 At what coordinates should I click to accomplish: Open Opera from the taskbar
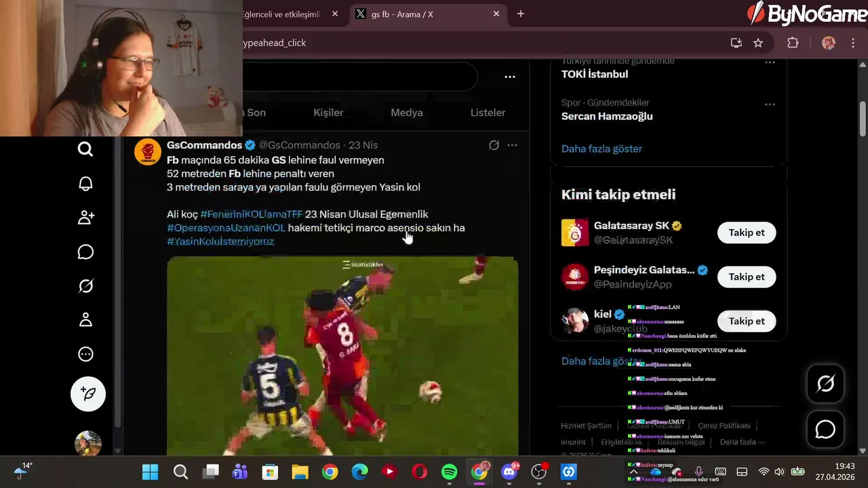(x=419, y=472)
